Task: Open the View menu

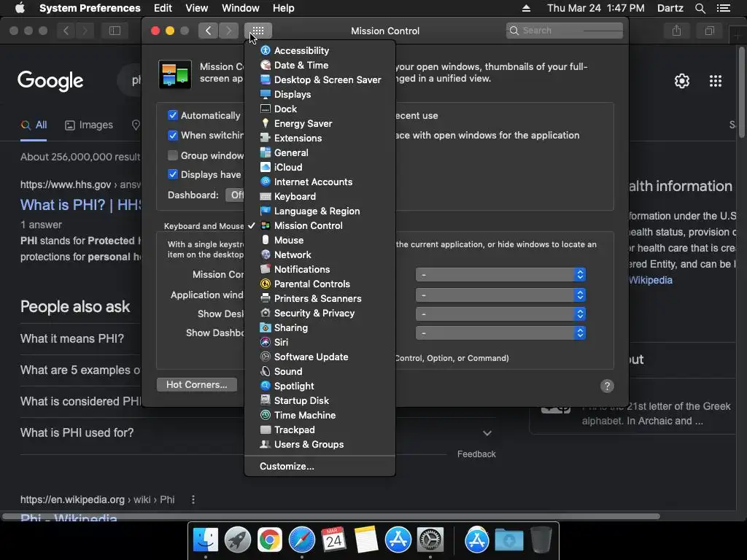Action: [197, 8]
